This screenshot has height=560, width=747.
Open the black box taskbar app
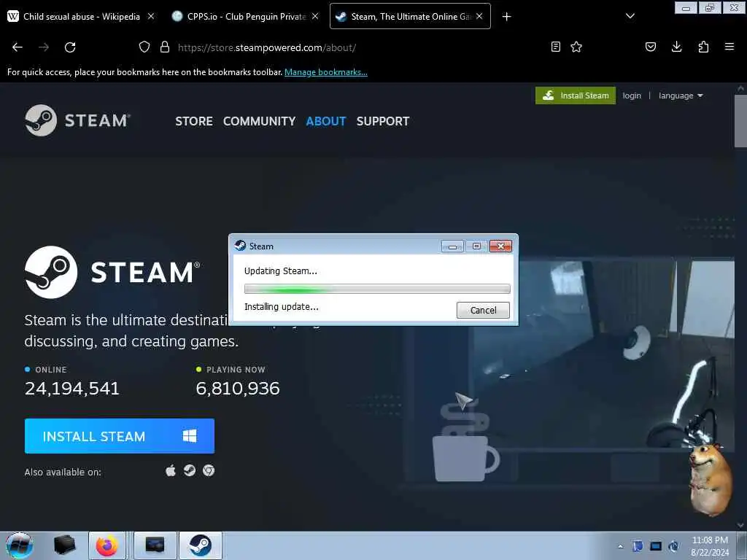point(64,545)
